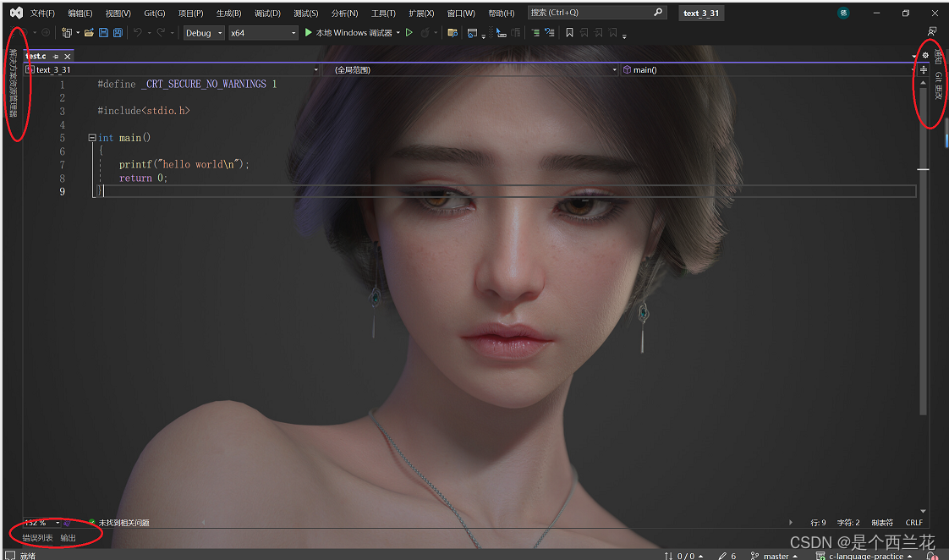Go to the previous bookmark icon
This screenshot has width=949, height=560.
tap(584, 33)
